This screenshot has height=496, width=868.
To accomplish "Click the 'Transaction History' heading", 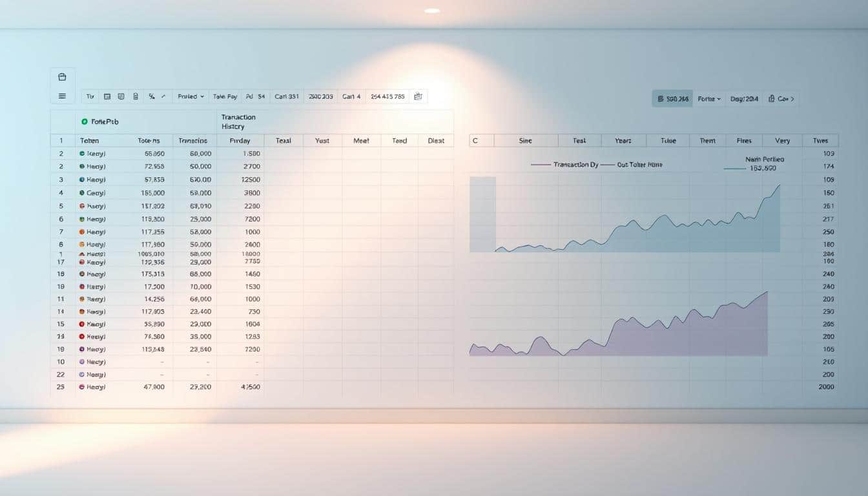I will click(238, 121).
